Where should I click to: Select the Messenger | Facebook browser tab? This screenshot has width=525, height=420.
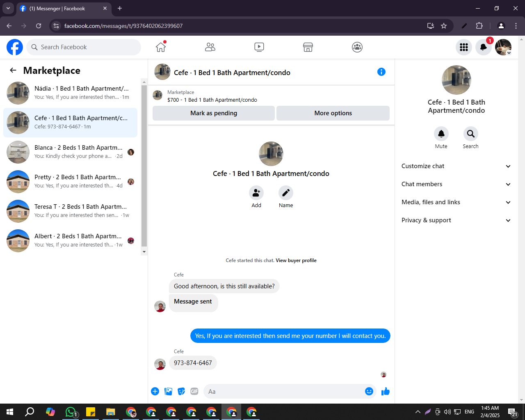64,9
